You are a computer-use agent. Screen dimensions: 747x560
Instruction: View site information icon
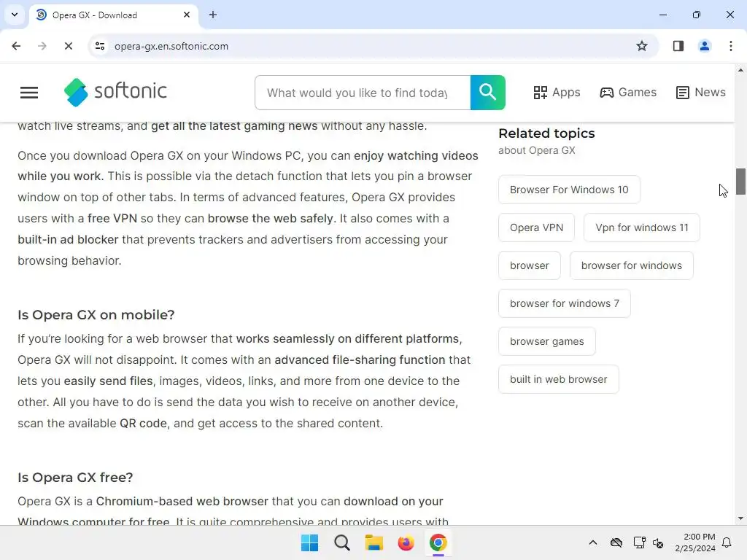100,46
